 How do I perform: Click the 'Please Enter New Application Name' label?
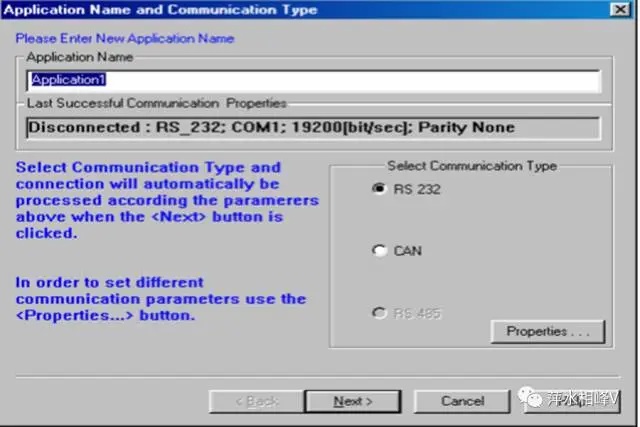pos(124,39)
